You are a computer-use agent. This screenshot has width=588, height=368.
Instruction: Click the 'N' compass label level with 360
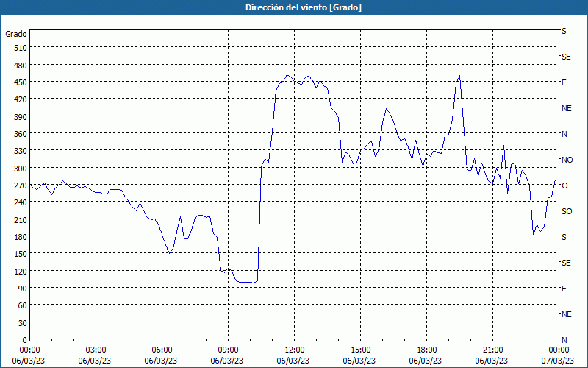(564, 134)
